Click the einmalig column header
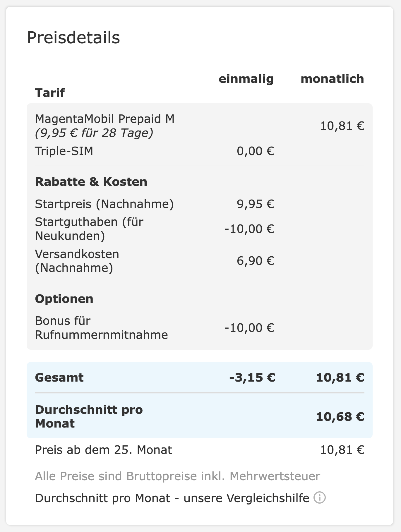Image resolution: width=401 pixels, height=532 pixels. tap(246, 79)
